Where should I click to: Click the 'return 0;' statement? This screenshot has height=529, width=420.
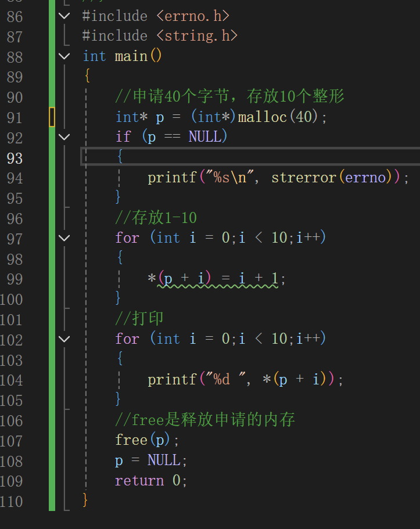(x=150, y=480)
